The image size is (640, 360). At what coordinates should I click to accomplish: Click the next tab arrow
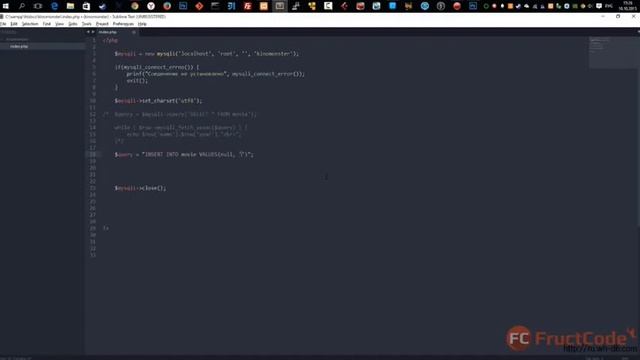(x=93, y=32)
